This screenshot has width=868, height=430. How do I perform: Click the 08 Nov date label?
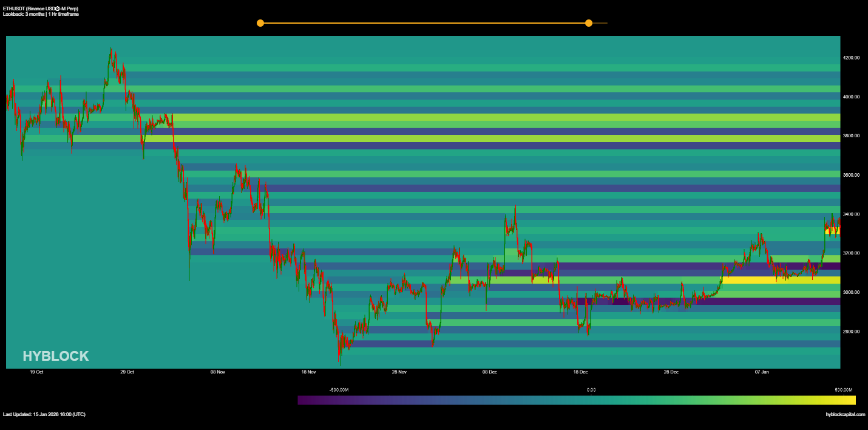[x=217, y=372]
